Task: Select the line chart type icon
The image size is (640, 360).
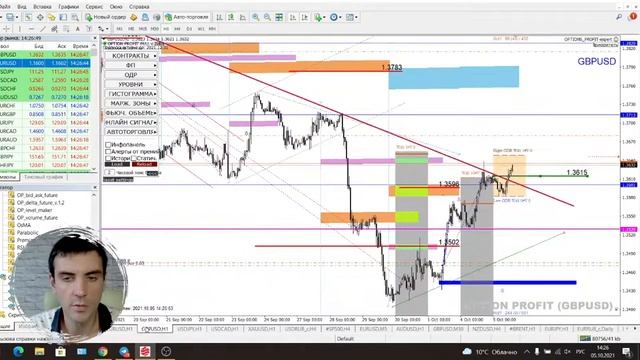Action: pyautogui.click(x=243, y=17)
